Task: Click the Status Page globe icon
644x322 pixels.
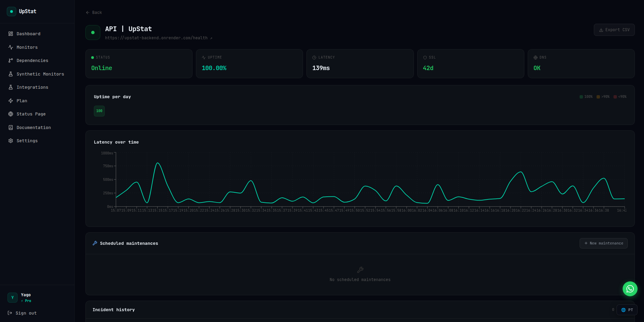Action: click(x=11, y=114)
